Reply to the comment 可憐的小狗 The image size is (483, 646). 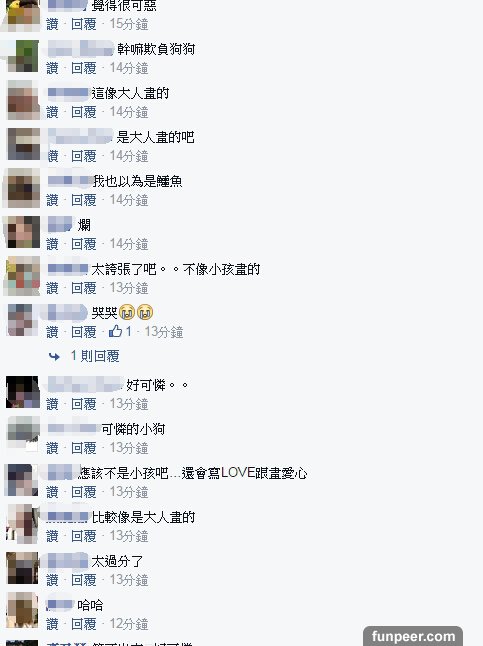tap(84, 448)
